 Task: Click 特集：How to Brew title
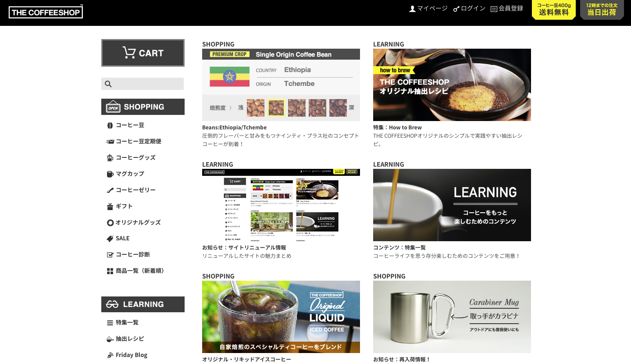tap(397, 128)
